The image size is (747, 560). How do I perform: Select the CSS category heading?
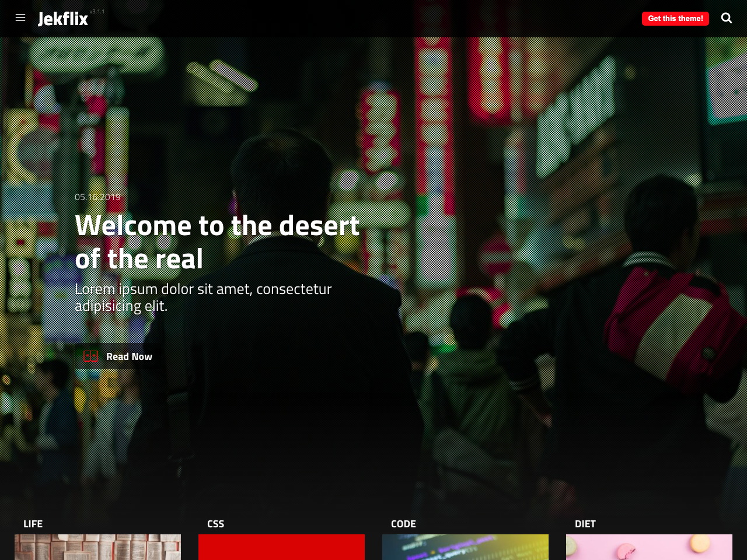tap(216, 524)
